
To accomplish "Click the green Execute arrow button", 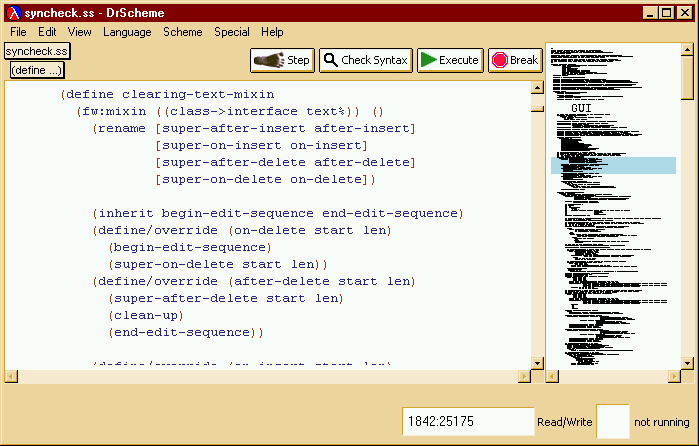I will click(x=450, y=60).
